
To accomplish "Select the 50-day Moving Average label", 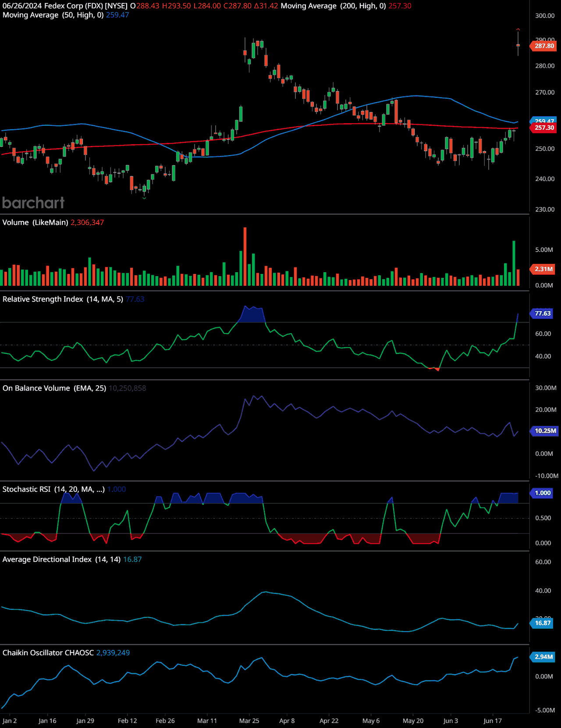I will point(53,15).
